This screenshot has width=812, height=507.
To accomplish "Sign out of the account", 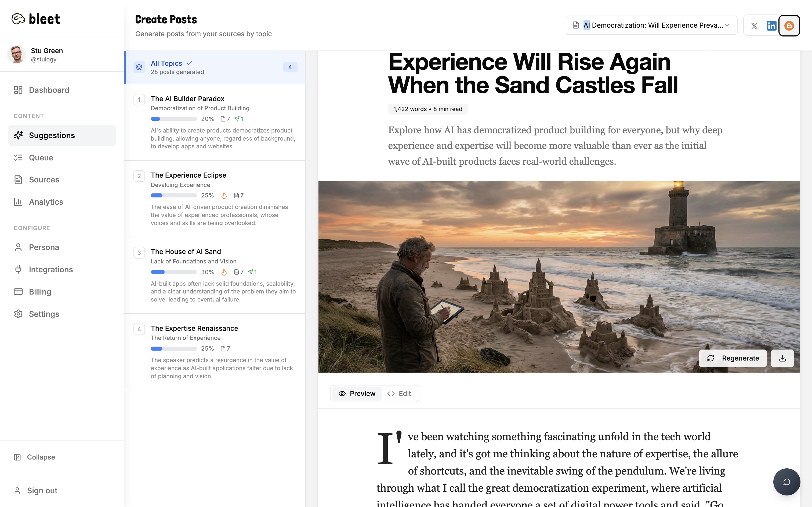I will click(x=42, y=490).
